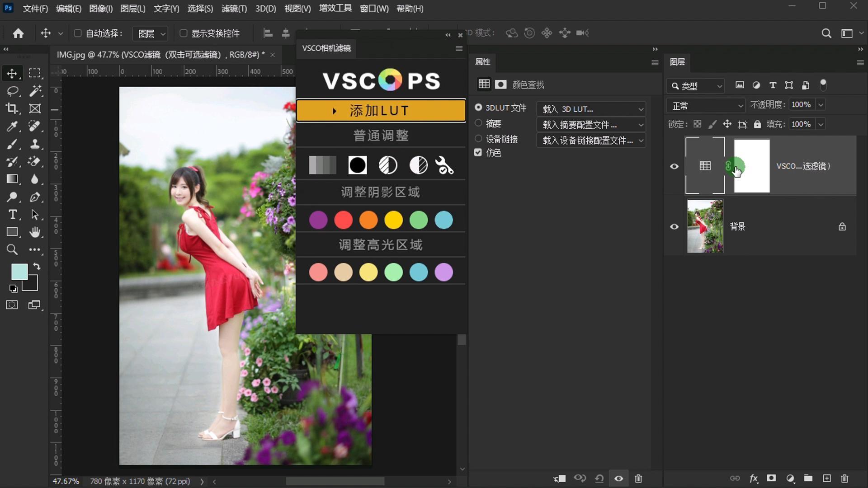Uncheck the 仿色 checkbox
Screen dimensions: 868x488
click(478, 152)
